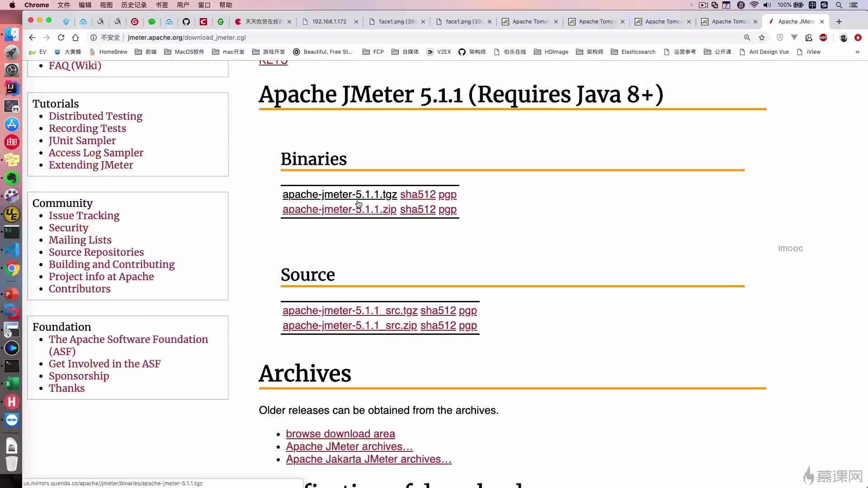Click the browser reload icon

click(61, 38)
